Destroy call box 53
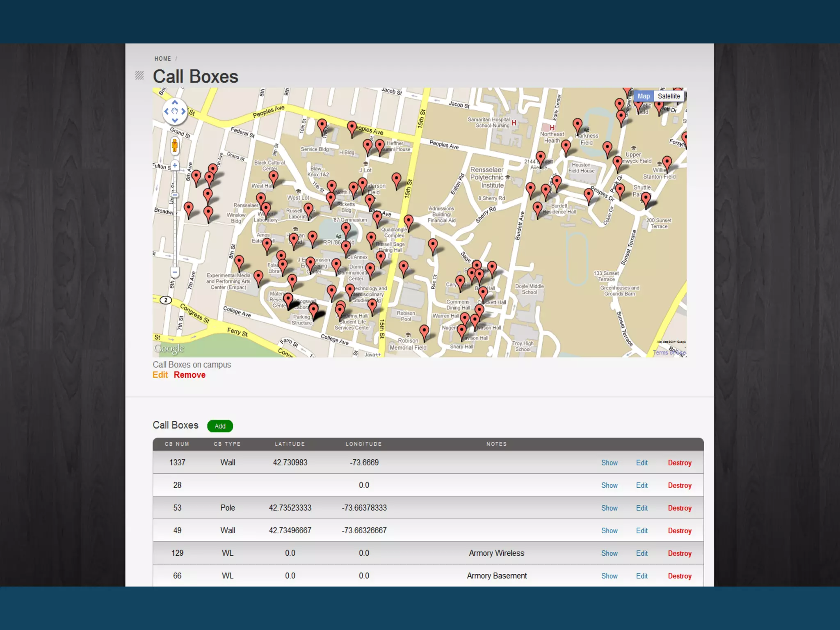The width and height of the screenshot is (840, 630). [x=679, y=508]
